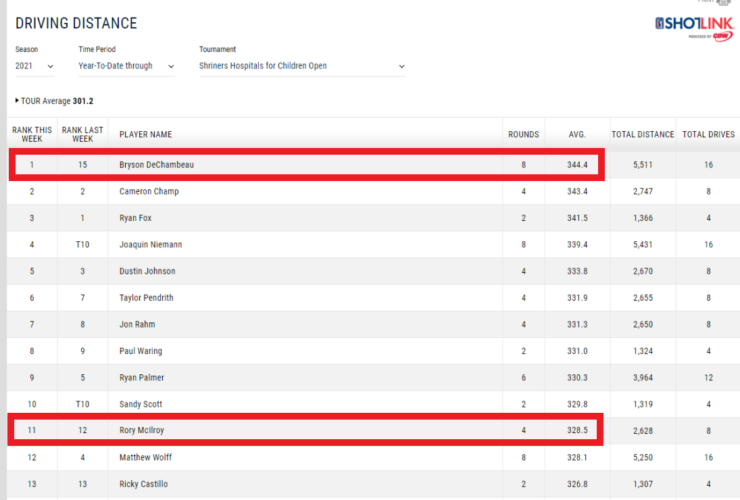Sort by Rank This Week column
Screen dimensions: 740x500
point(32,135)
